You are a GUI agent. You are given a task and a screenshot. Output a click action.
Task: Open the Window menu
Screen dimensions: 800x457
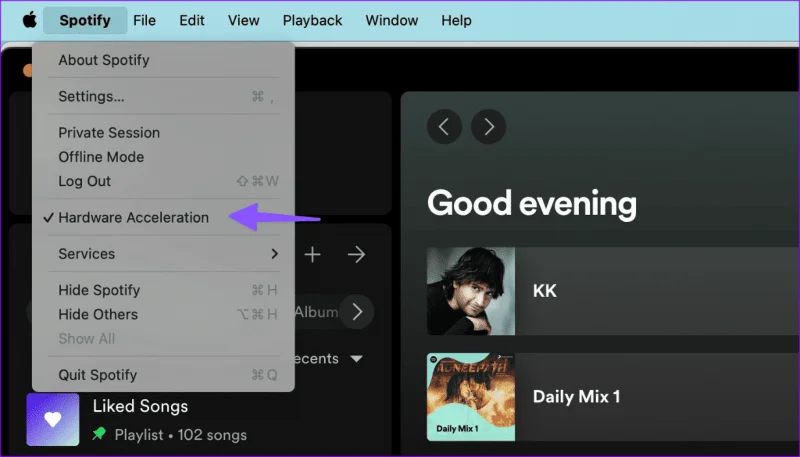(x=392, y=20)
